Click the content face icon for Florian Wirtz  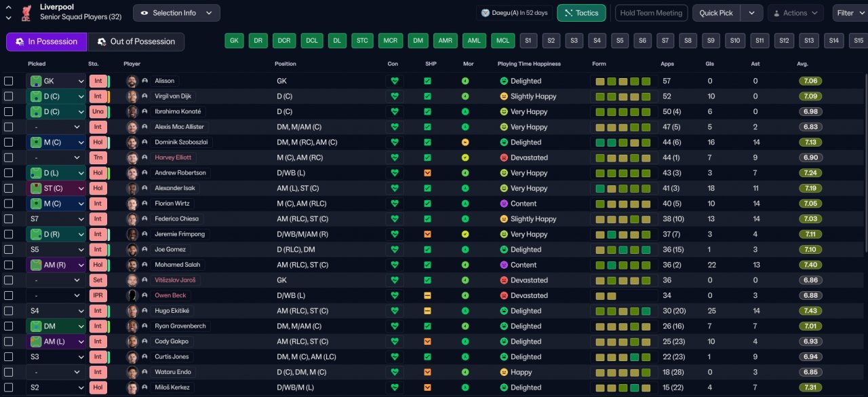pyautogui.click(x=504, y=204)
